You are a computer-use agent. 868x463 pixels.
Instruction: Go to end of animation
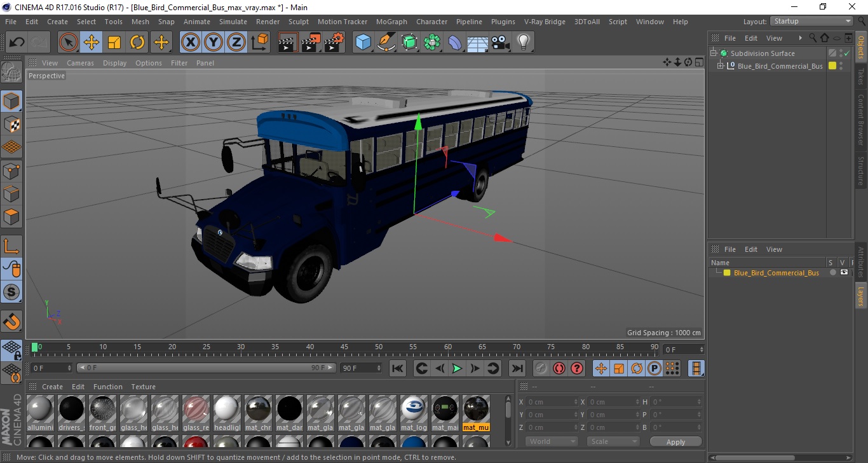(517, 368)
